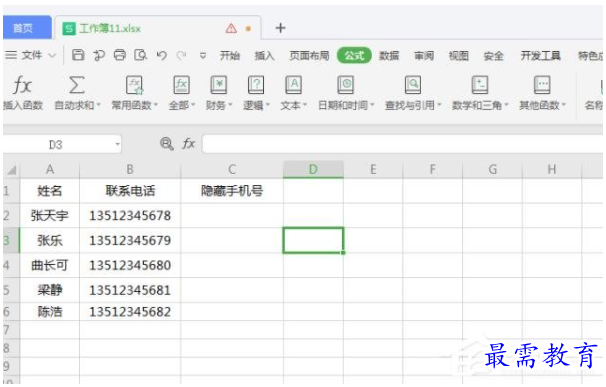Open the 常用函数 common functions icon
The height and width of the screenshot is (387, 606).
tap(134, 85)
